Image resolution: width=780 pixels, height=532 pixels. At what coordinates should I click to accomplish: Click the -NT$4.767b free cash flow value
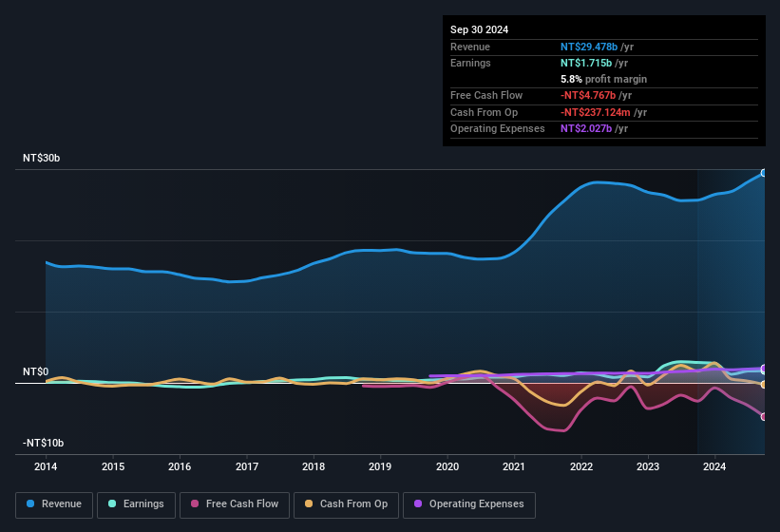(588, 95)
